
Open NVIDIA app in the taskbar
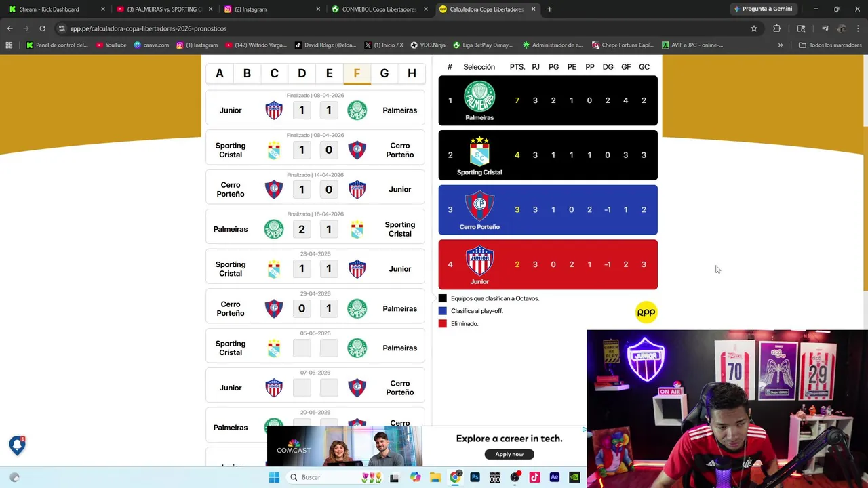tap(574, 477)
